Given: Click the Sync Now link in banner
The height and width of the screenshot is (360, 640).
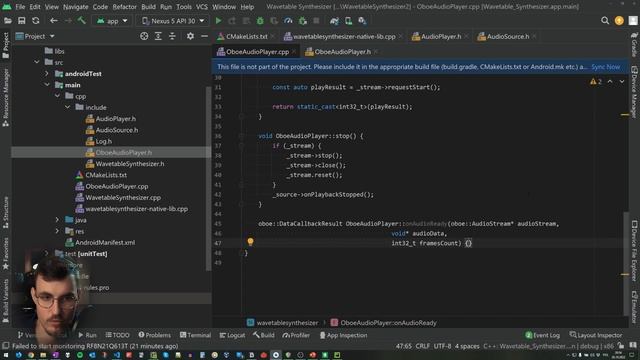Looking at the screenshot, I should point(606,67).
